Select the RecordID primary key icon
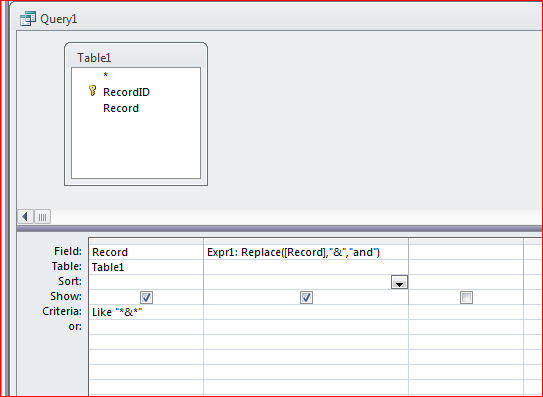Image resolution: width=543 pixels, height=397 pixels. pyautogui.click(x=92, y=91)
